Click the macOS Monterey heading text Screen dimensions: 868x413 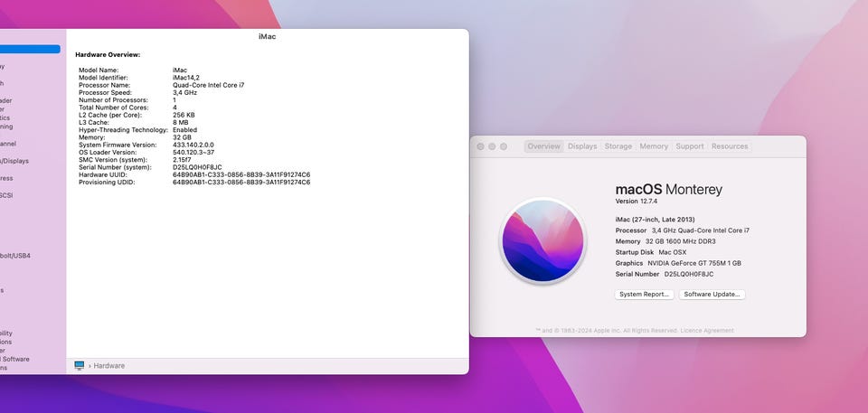point(669,190)
